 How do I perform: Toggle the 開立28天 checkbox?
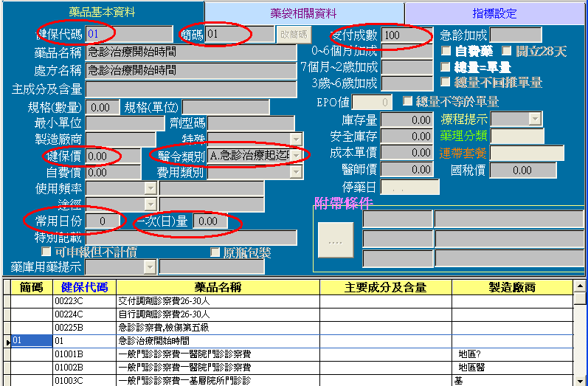coord(507,52)
